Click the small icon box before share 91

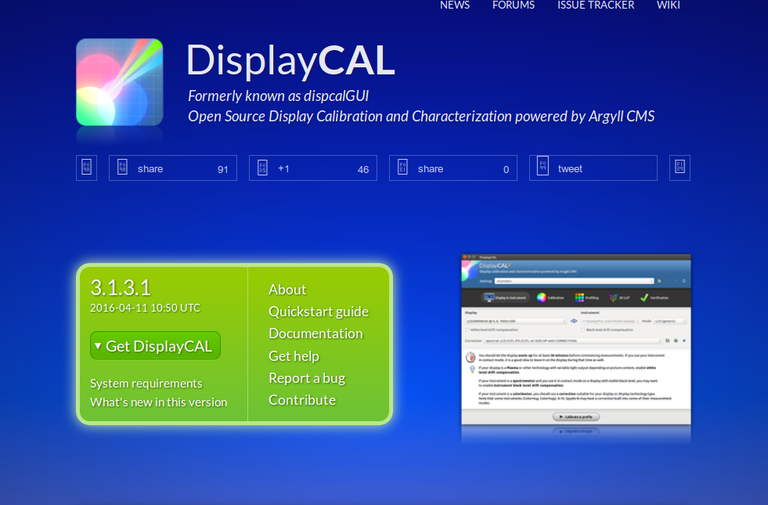click(86, 168)
